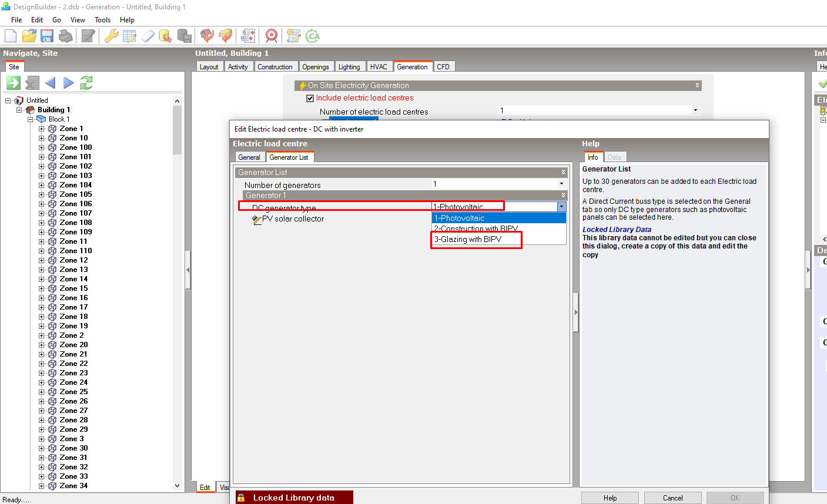Switch to the General tab in dialog
The height and width of the screenshot is (504, 827).
tap(249, 157)
